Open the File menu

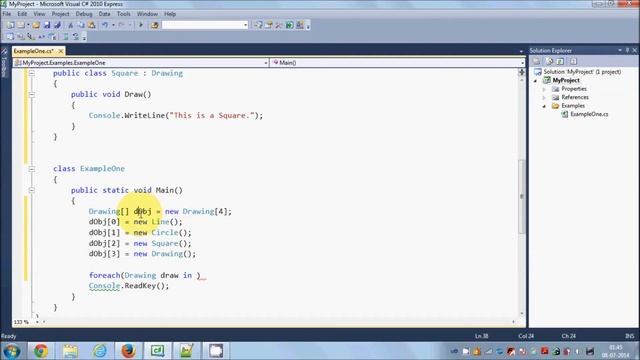coord(7,14)
